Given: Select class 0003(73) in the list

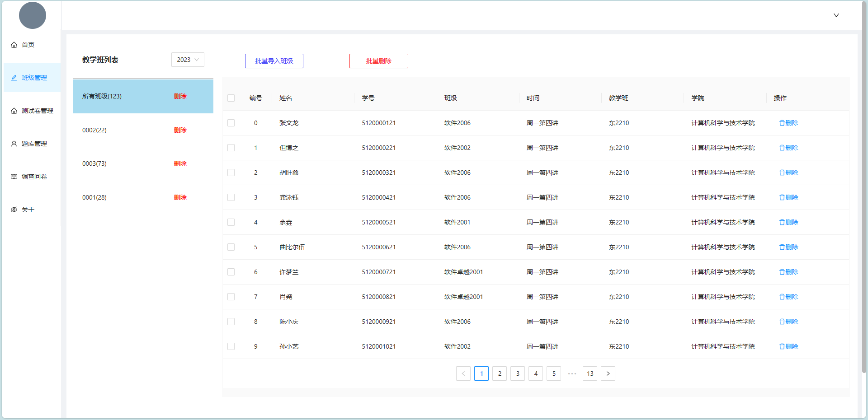Looking at the screenshot, I should coord(143,163).
